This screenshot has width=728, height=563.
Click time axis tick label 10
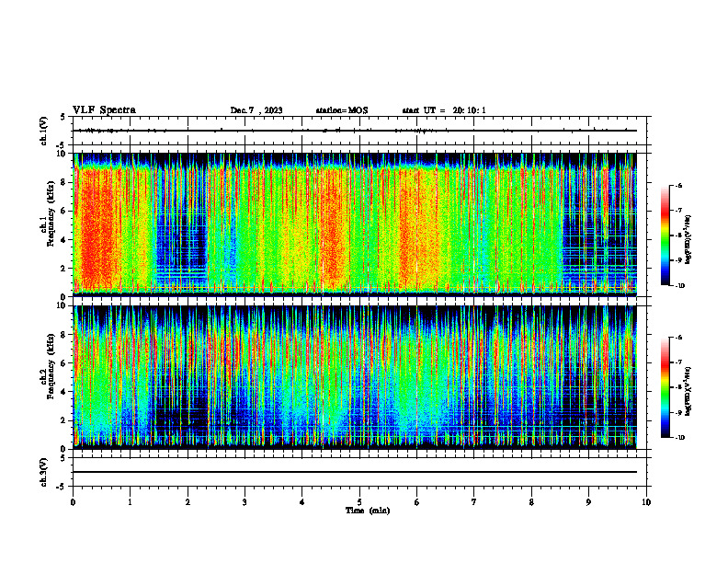tap(646, 502)
